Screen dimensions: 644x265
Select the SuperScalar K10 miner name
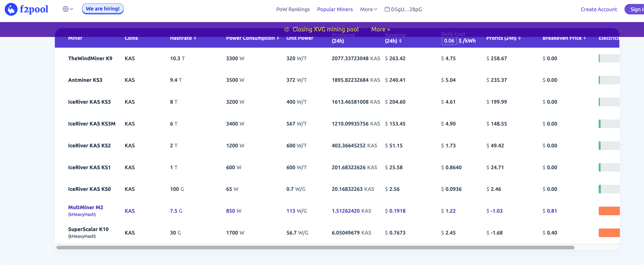tap(88, 229)
